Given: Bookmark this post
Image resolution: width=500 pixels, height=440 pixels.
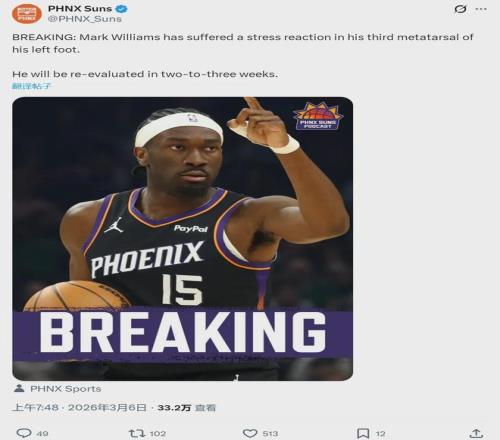Looking at the screenshot, I should (363, 433).
